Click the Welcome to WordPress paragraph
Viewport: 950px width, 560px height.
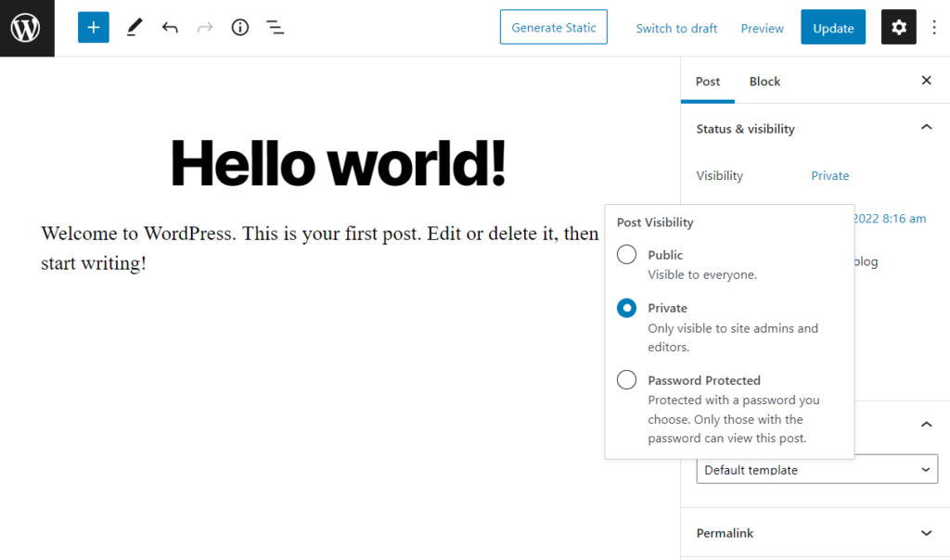click(320, 248)
